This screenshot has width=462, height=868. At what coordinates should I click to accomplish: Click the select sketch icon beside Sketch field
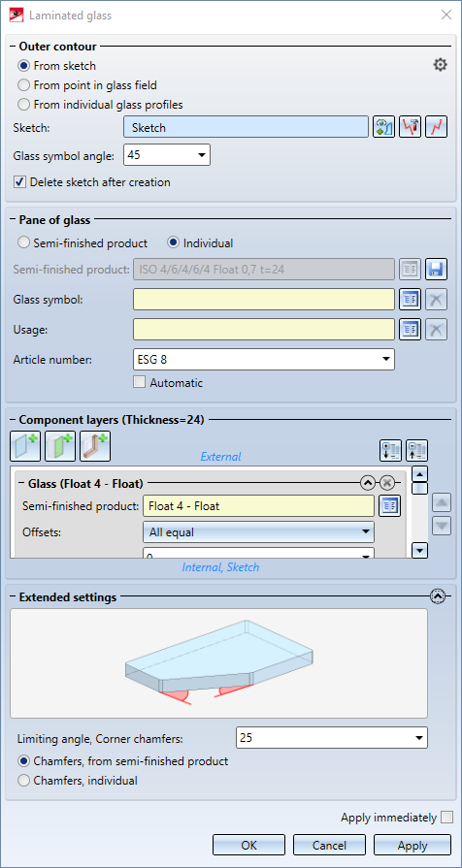pyautogui.click(x=384, y=127)
